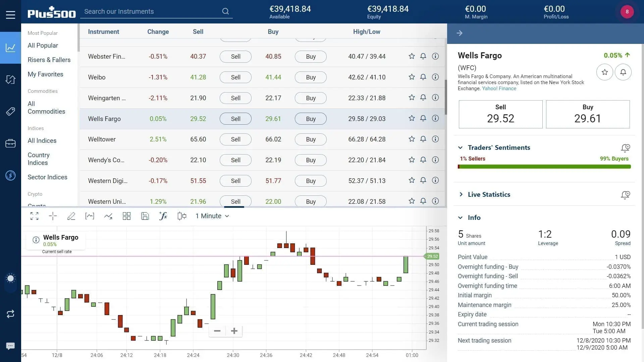Sort table by Change column header
Image resolution: width=644 pixels, height=362 pixels.
click(158, 32)
